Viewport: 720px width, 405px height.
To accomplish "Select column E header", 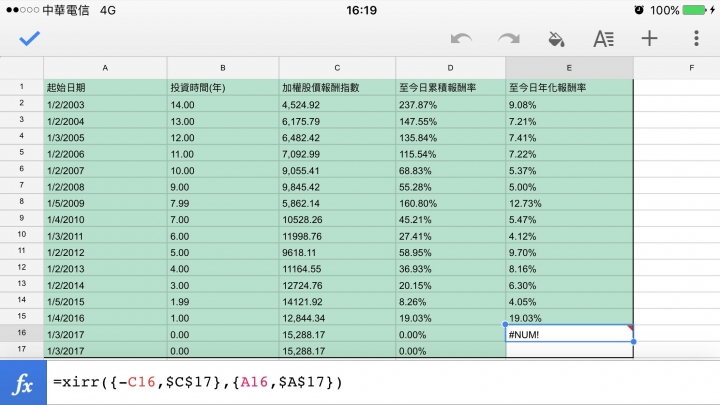I will pos(569,68).
